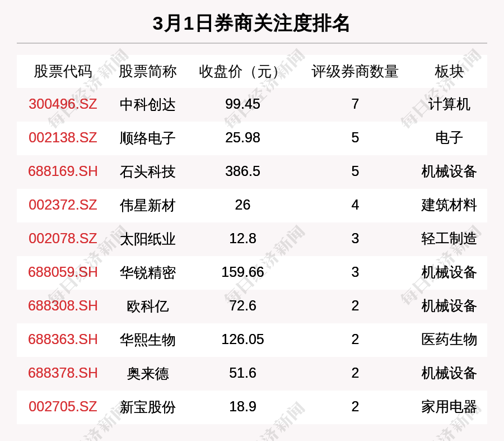
Task: Click closing price 25.98
Action: pos(242,138)
